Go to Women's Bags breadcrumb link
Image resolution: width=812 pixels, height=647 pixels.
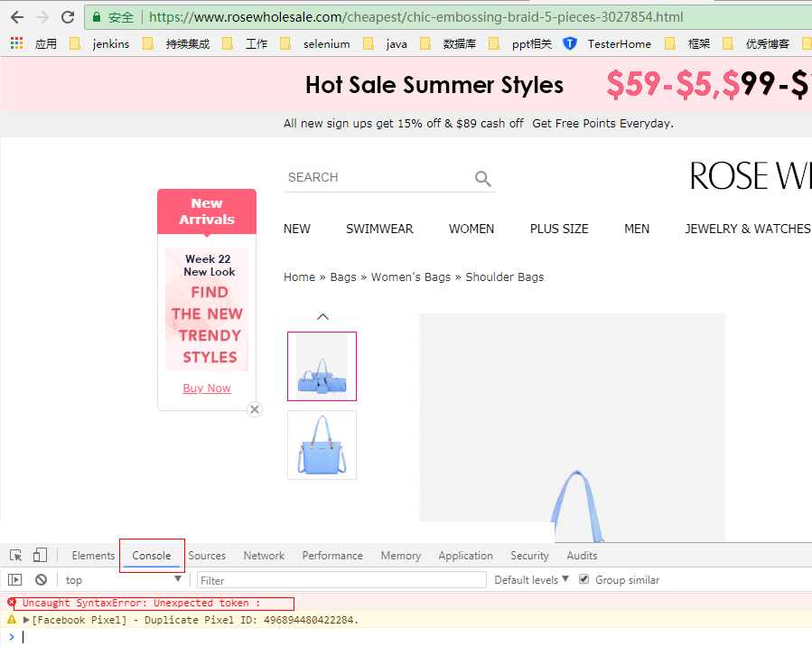coord(411,277)
